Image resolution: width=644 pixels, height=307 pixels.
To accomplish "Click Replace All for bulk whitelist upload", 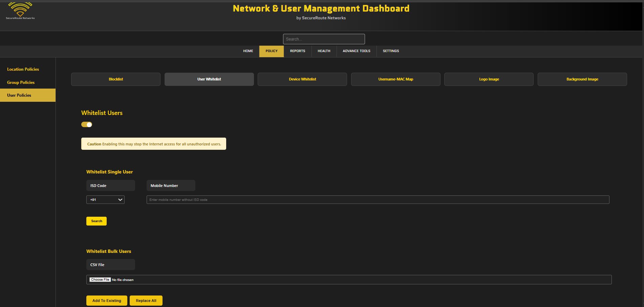I will [x=146, y=301].
